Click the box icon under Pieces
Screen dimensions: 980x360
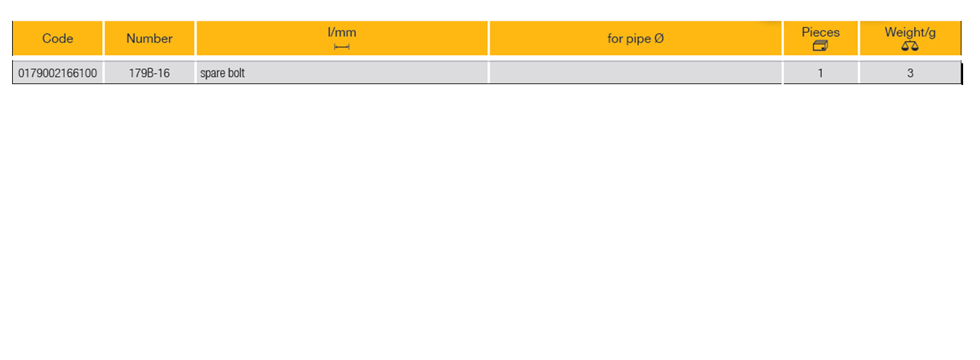[x=820, y=47]
